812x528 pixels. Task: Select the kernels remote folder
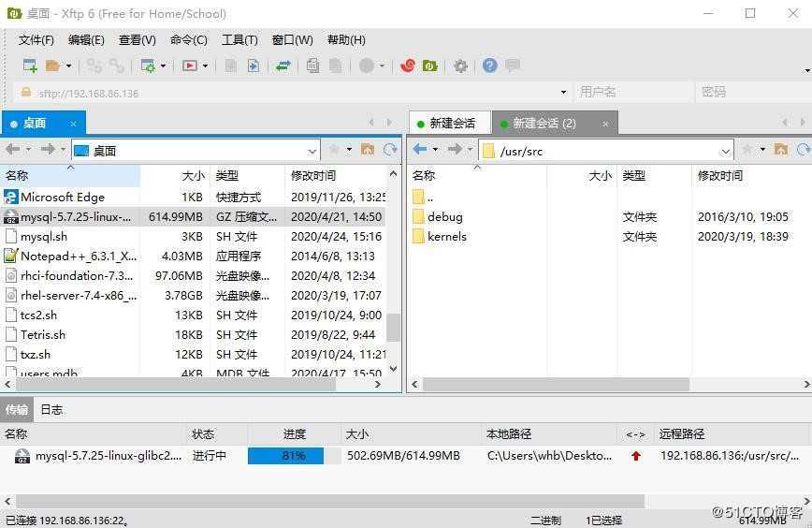[440, 237]
